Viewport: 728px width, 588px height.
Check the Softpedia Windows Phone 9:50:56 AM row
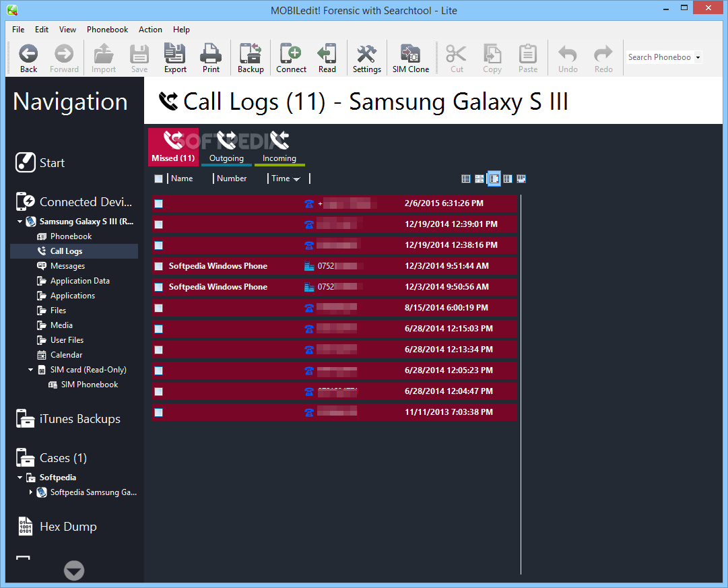click(x=158, y=287)
